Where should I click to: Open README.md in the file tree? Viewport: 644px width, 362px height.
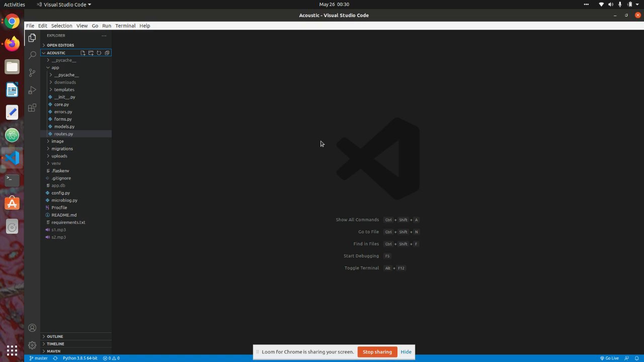[76, 215]
